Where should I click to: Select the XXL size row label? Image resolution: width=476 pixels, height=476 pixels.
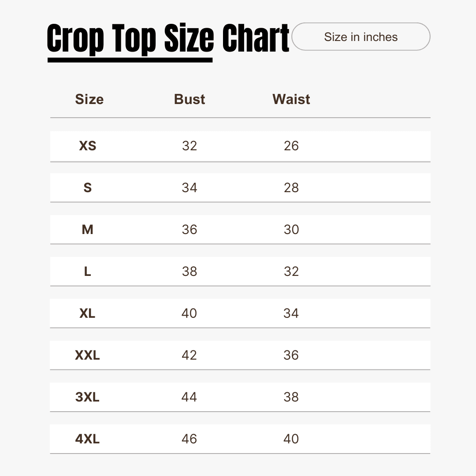coord(88,355)
